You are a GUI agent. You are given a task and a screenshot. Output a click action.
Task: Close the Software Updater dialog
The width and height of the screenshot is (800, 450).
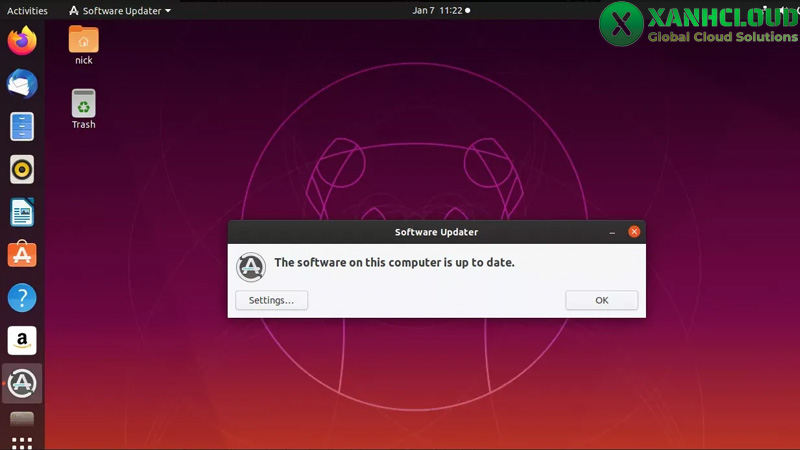(x=634, y=232)
